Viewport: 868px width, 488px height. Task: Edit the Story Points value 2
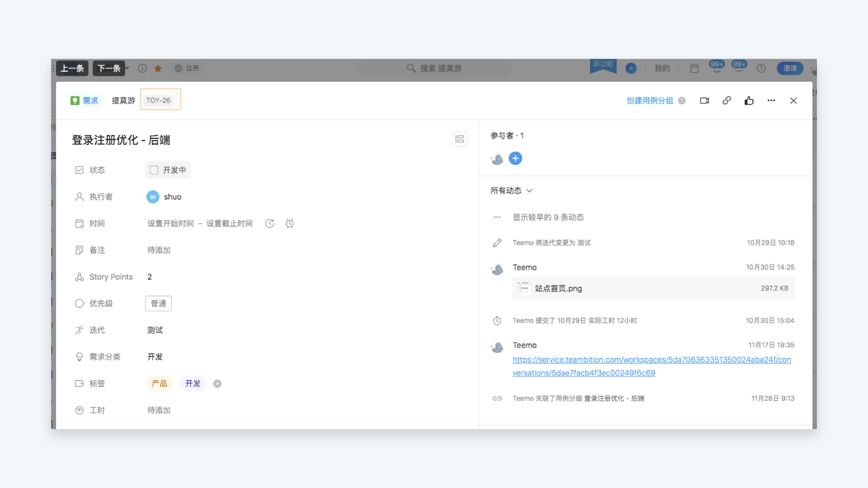pyautogui.click(x=150, y=277)
